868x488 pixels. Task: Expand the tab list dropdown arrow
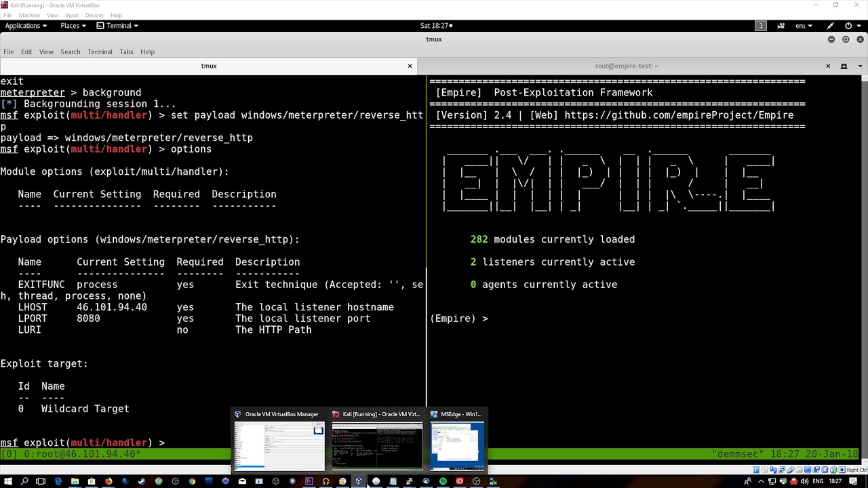coord(861,66)
